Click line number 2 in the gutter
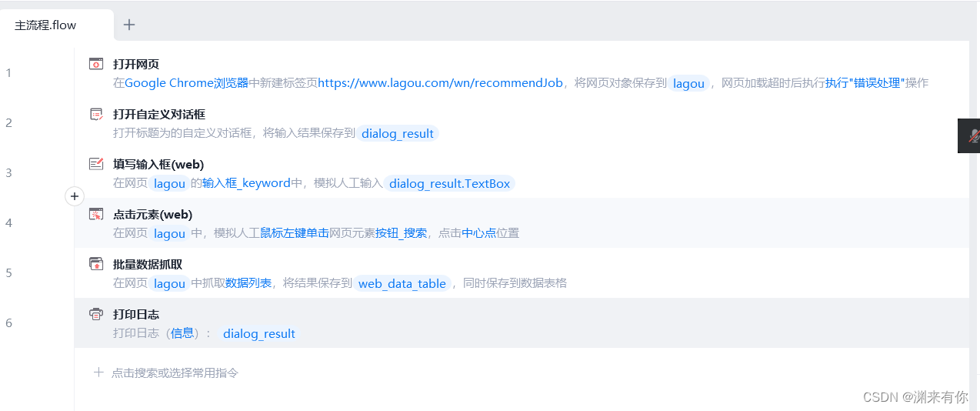Image resolution: width=980 pixels, height=411 pixels. tap(8, 123)
